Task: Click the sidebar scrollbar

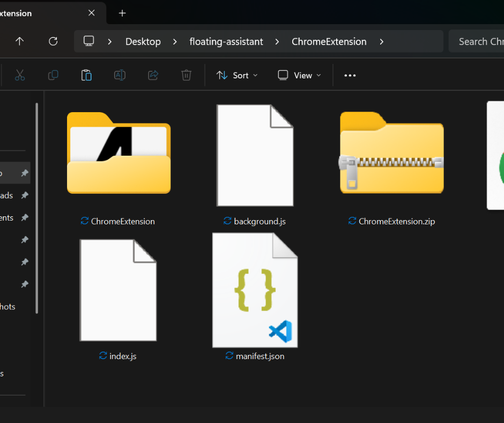Action: point(36,204)
